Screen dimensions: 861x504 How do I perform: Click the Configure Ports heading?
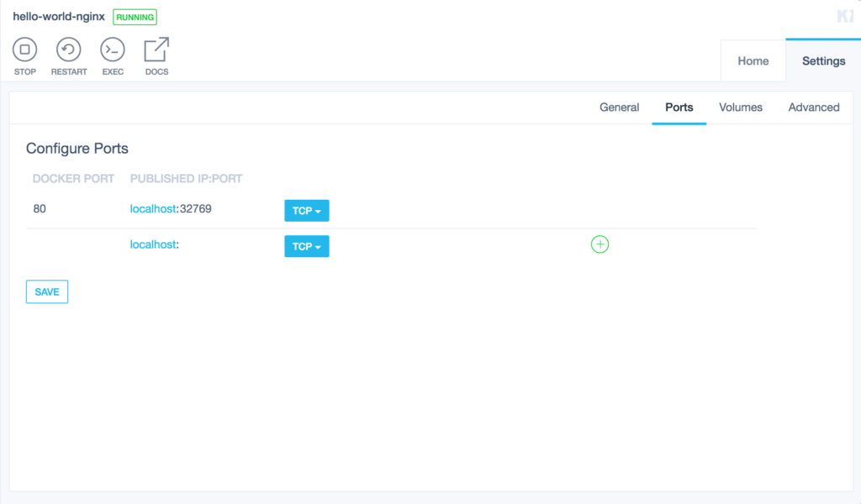click(x=77, y=149)
